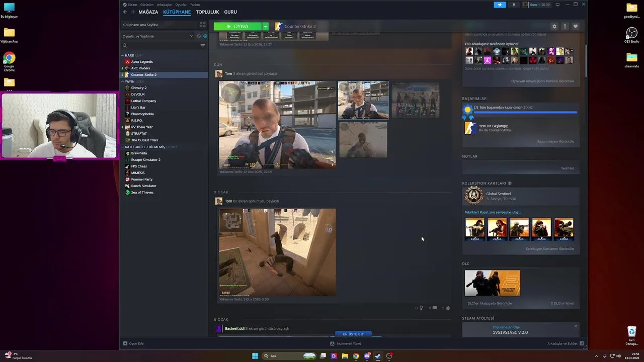Screen dimensions: 644x362
Task: Click the upload arrow icon
Action: pos(565,27)
